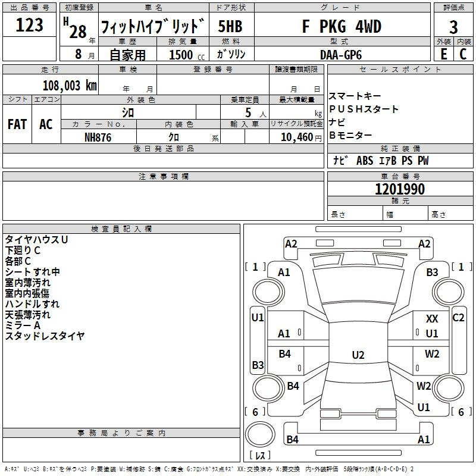Viewport: 476px width, 476px height.
Task: Select the C2 corrosion marker on the diagram
Action: [458, 318]
